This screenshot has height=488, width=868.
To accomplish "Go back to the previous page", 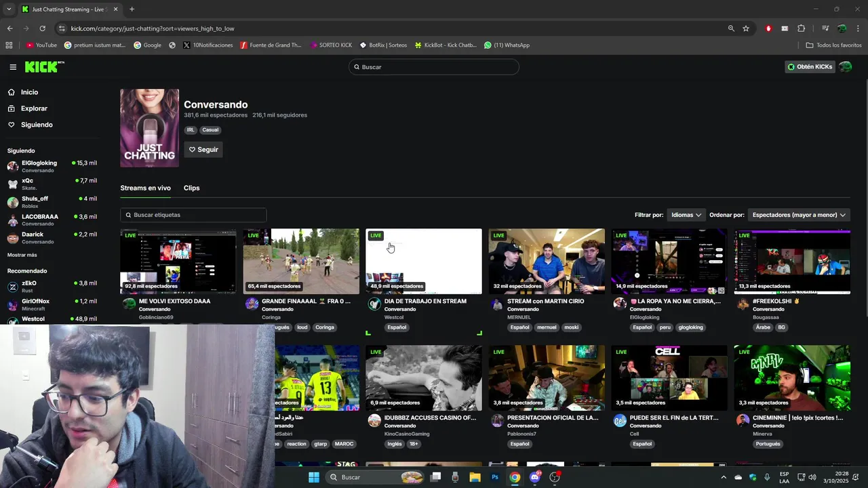I will tap(9, 28).
